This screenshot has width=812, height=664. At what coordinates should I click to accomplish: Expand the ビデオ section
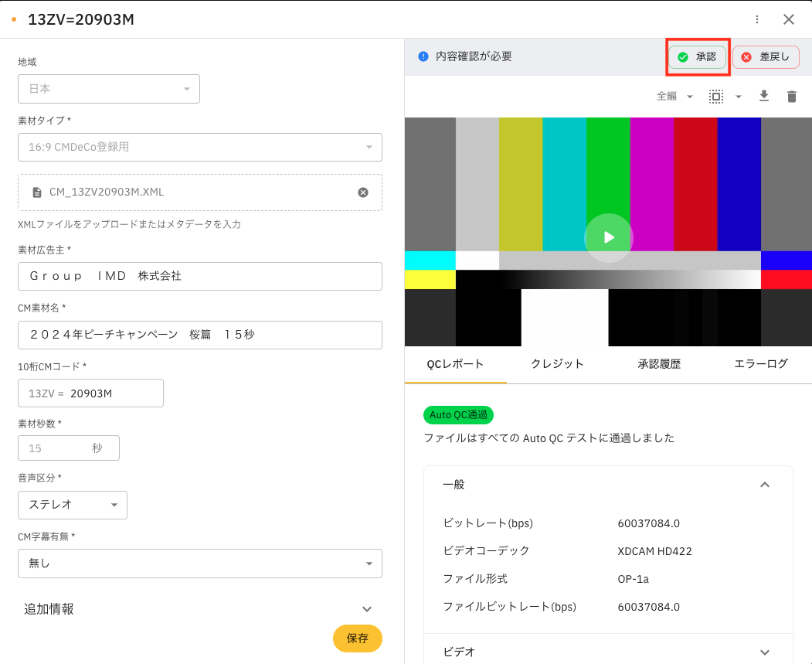764,652
